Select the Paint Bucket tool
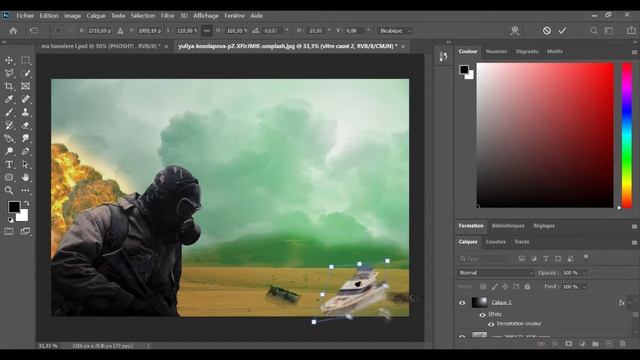Viewport: 640px width, 360px height. tap(9, 138)
